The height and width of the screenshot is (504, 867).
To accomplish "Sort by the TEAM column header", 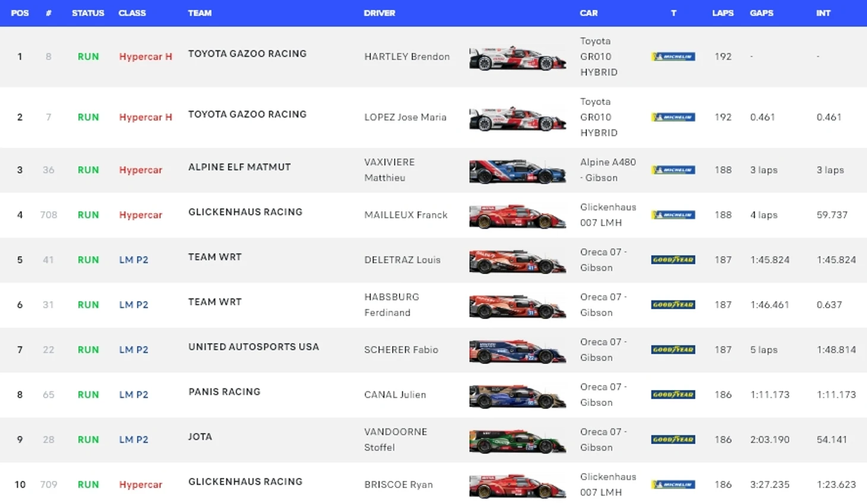I will (200, 13).
